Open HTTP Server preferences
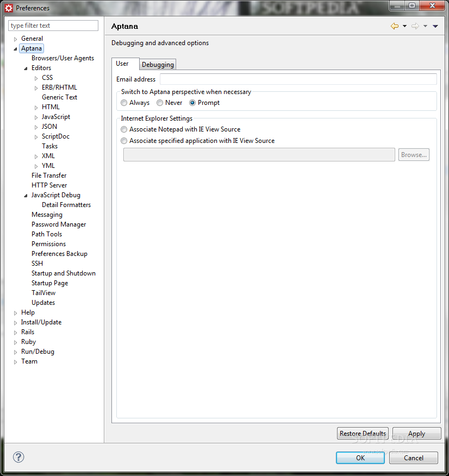 (49, 185)
